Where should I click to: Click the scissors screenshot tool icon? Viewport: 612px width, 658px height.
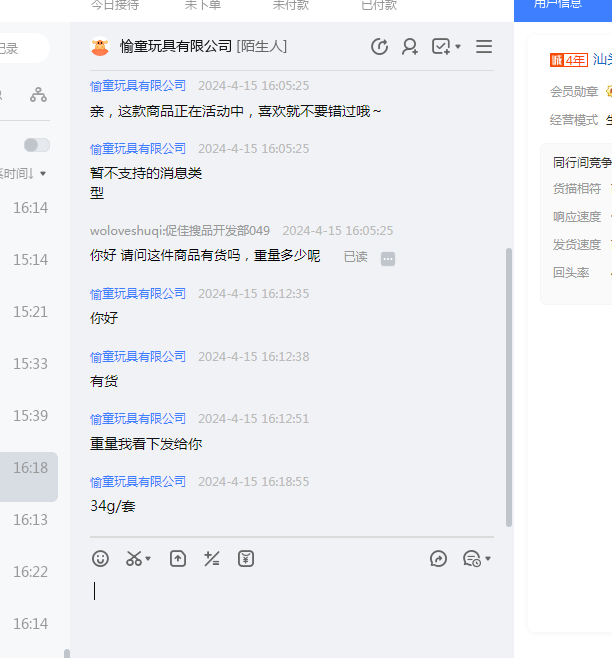coord(133,559)
